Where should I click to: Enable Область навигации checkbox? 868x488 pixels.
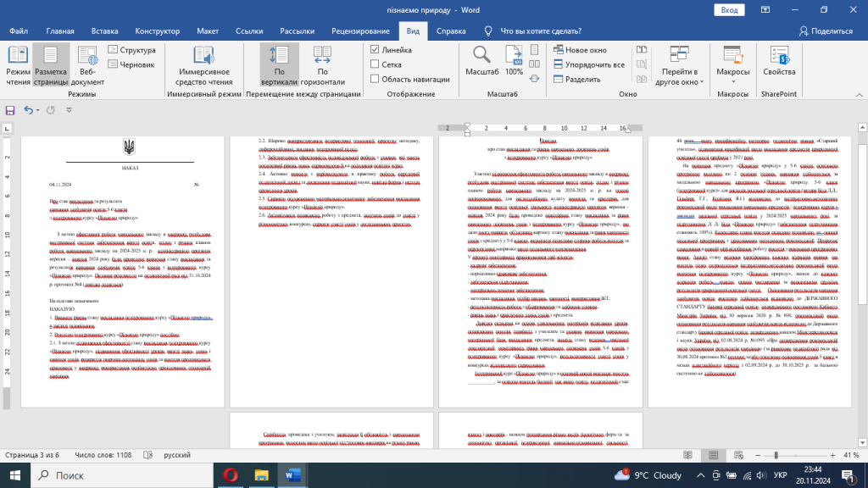(376, 79)
